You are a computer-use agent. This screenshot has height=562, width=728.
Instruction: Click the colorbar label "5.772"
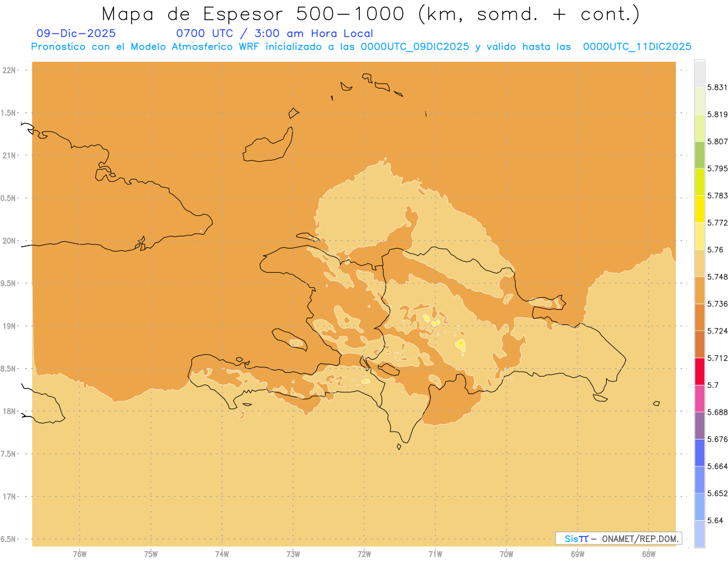click(x=718, y=222)
